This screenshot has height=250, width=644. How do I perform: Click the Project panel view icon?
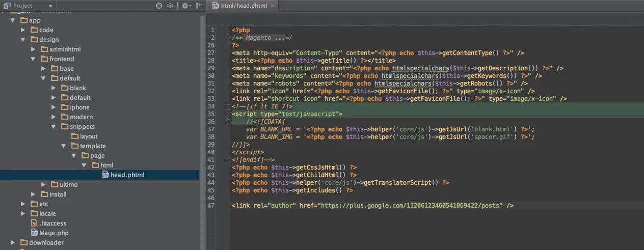click(x=7, y=6)
